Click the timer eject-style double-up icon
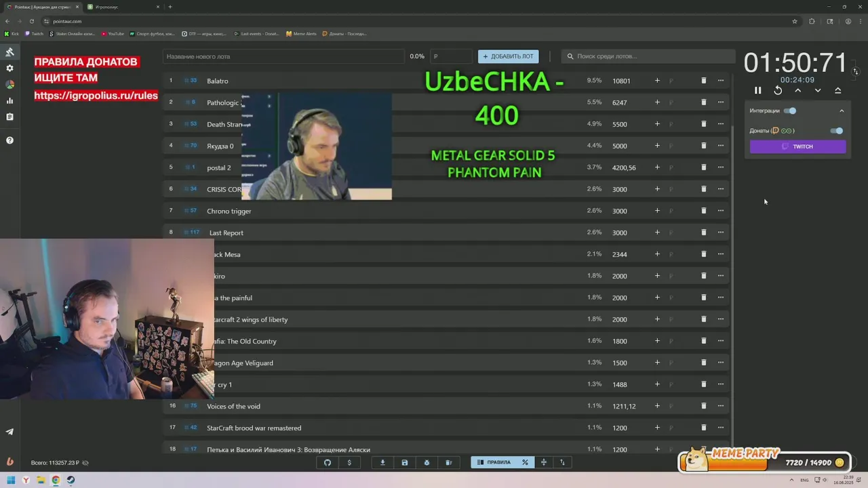The height and width of the screenshot is (488, 868). point(838,90)
